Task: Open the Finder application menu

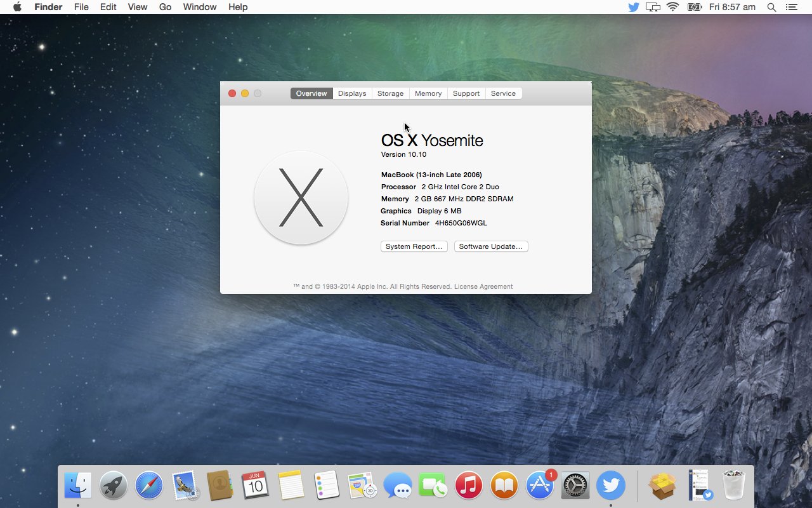Action: point(48,7)
